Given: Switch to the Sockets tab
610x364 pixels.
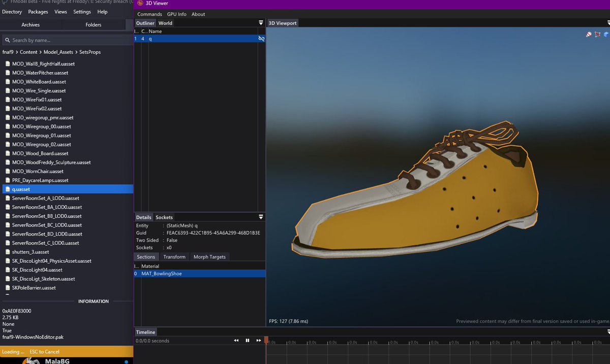Looking at the screenshot, I should pyautogui.click(x=164, y=217).
